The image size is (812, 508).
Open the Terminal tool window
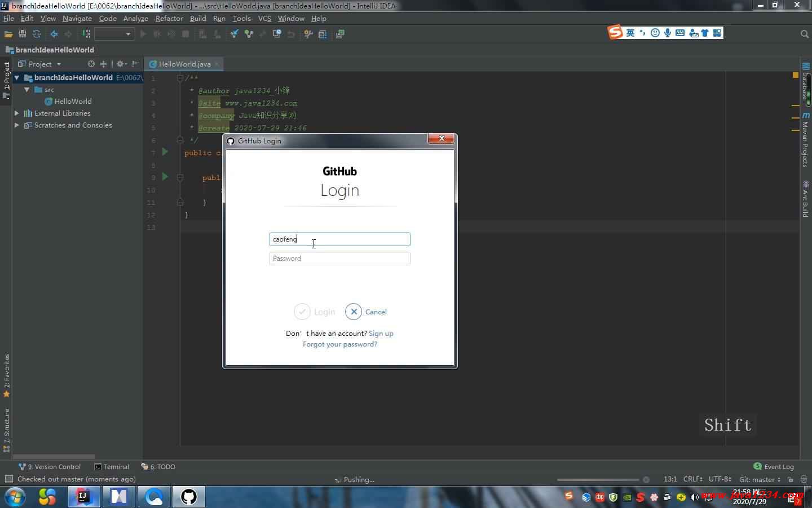[x=112, y=467]
